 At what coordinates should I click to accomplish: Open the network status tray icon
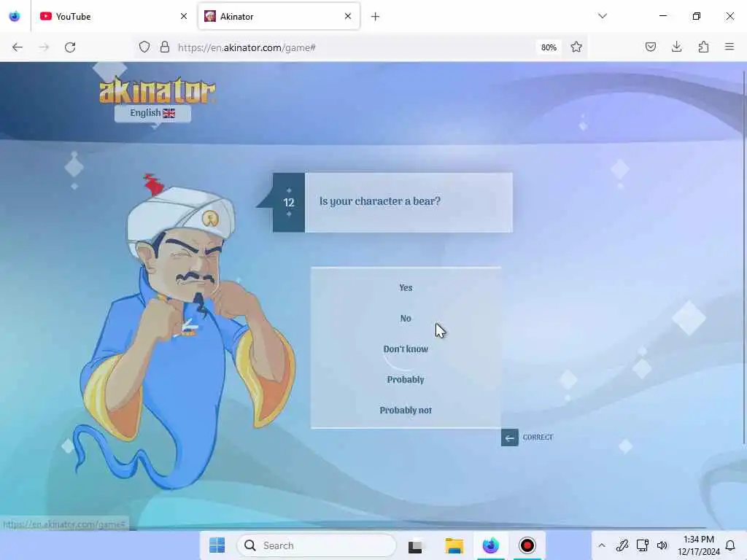(643, 545)
